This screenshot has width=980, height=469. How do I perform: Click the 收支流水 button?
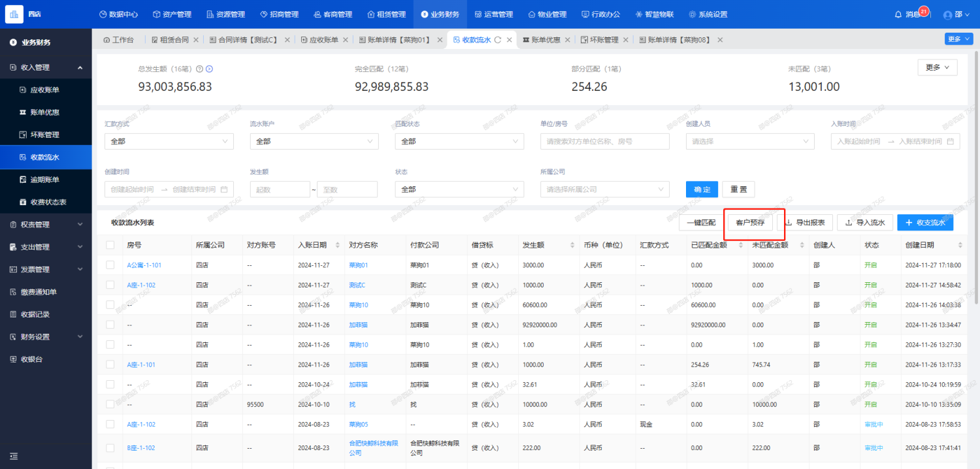[x=925, y=223]
